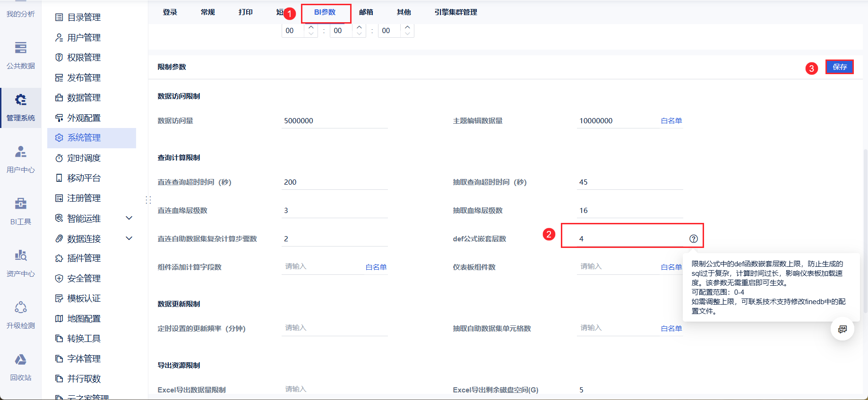The width and height of the screenshot is (868, 400).
Task: Click the 抽取查询超时时间 input field
Action: pyautogui.click(x=630, y=182)
